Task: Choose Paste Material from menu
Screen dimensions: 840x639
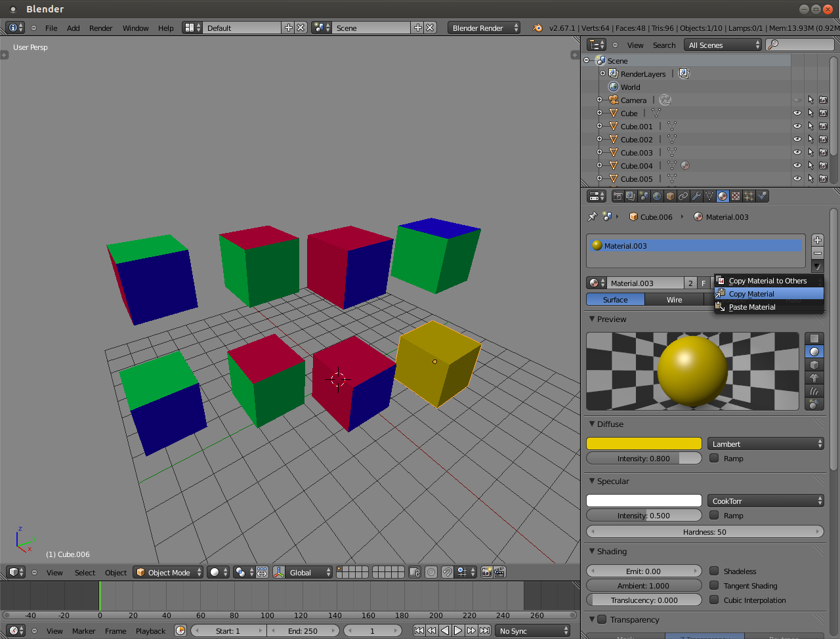Action: pos(769,307)
